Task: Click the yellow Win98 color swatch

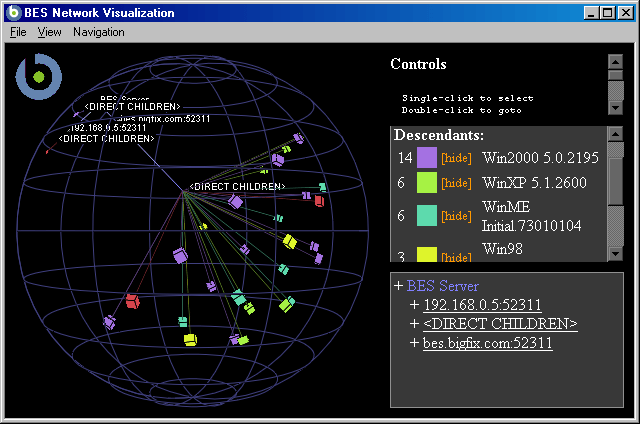Action: point(427,254)
